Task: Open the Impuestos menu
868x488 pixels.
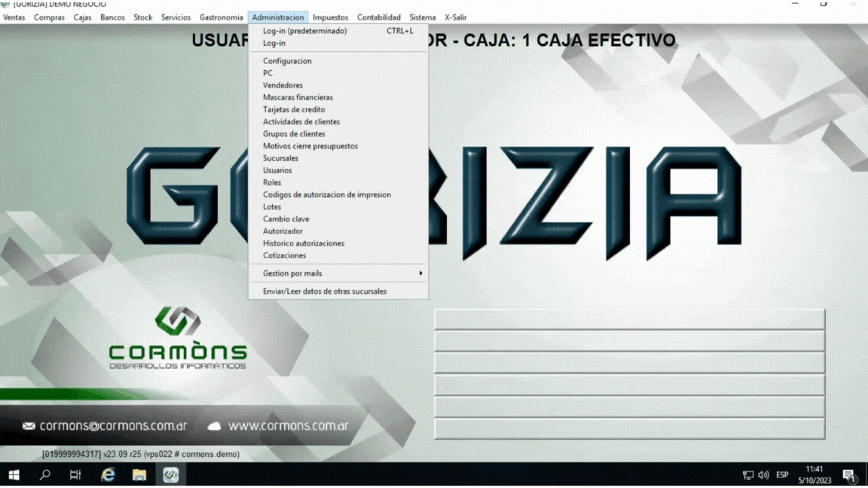Action: [331, 17]
